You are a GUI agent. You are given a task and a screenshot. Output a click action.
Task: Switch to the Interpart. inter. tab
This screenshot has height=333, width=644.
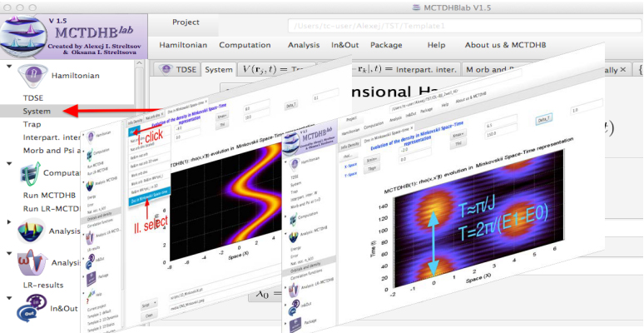pos(407,69)
